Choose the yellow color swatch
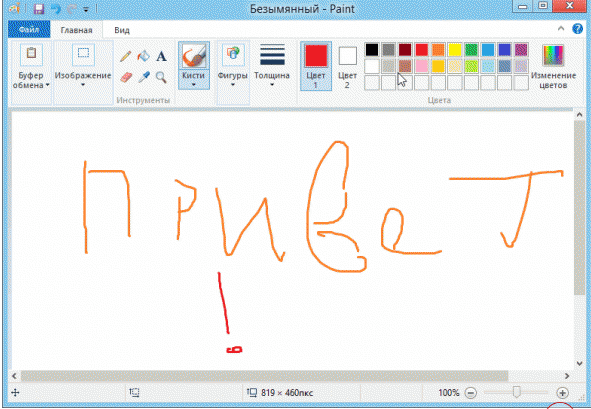 [455, 49]
